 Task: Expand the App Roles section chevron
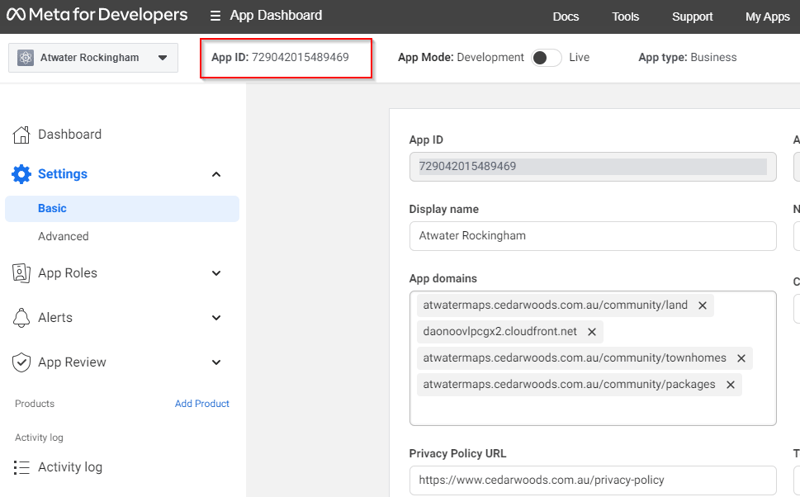click(216, 273)
